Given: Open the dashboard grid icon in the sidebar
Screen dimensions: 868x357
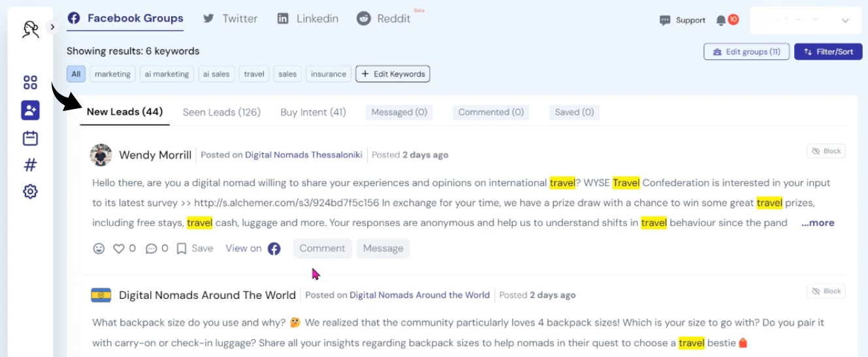Looking at the screenshot, I should click(x=30, y=82).
